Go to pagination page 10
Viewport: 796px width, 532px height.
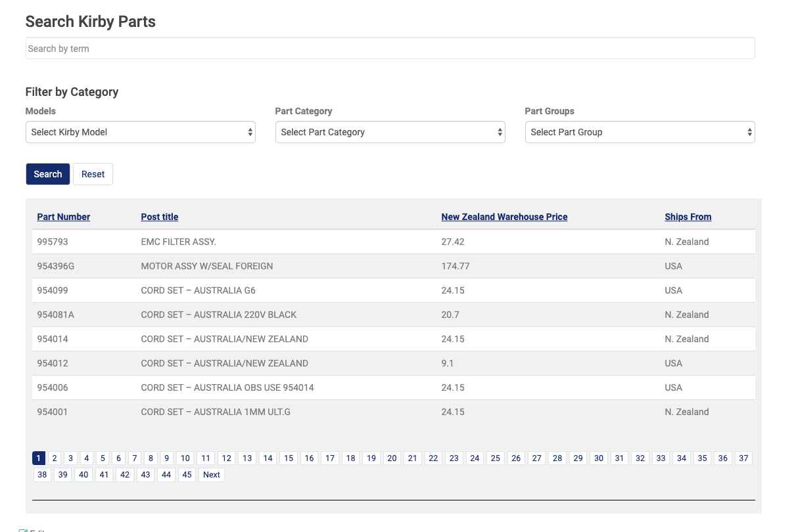(185, 458)
